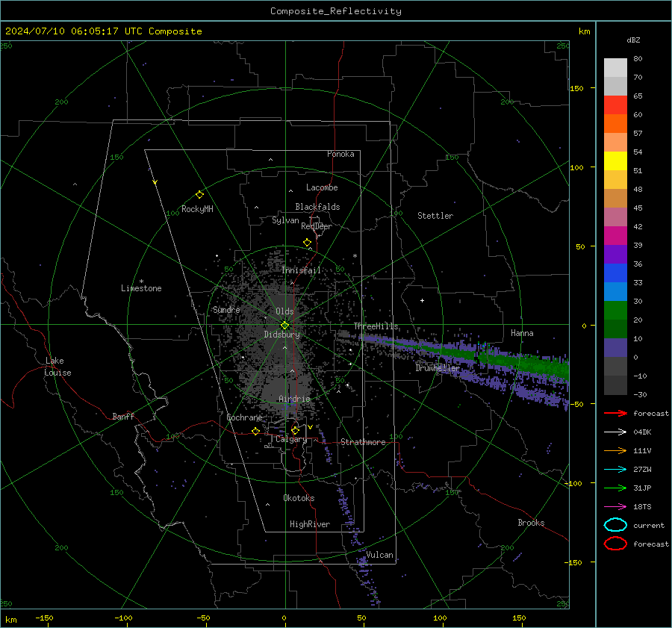Pick the dark orange dBZ legend swatch
This screenshot has height=628, width=672.
[x=615, y=124]
